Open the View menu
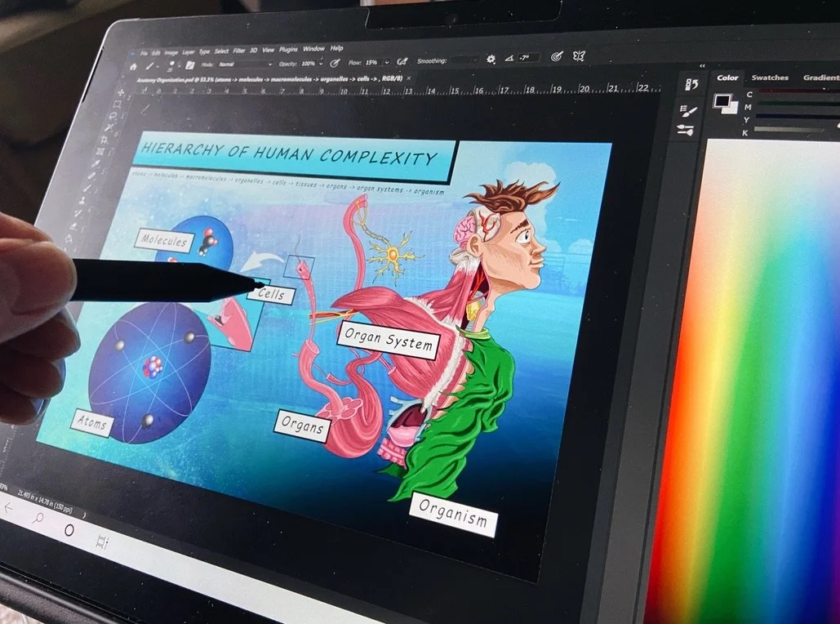Viewport: 840px width, 624px height. click(268, 50)
